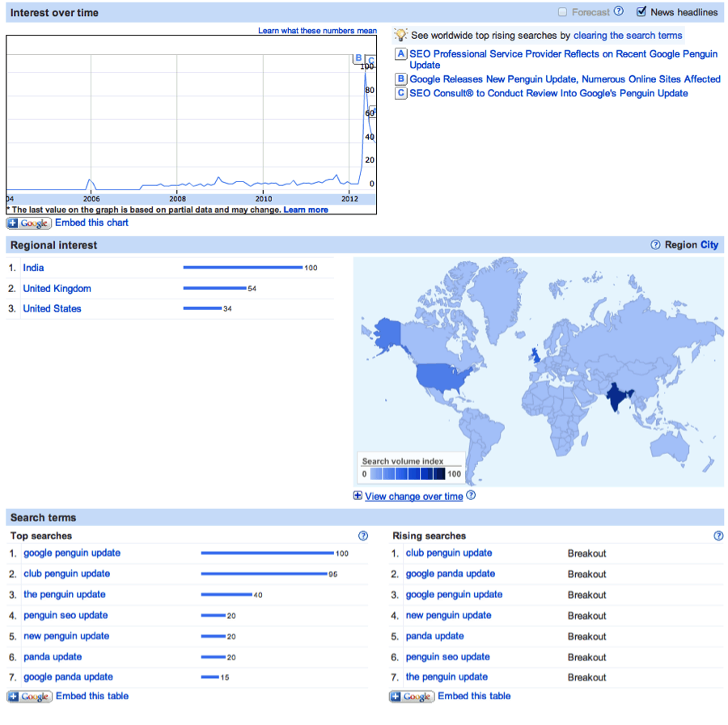Click India on the world map

tap(616, 396)
